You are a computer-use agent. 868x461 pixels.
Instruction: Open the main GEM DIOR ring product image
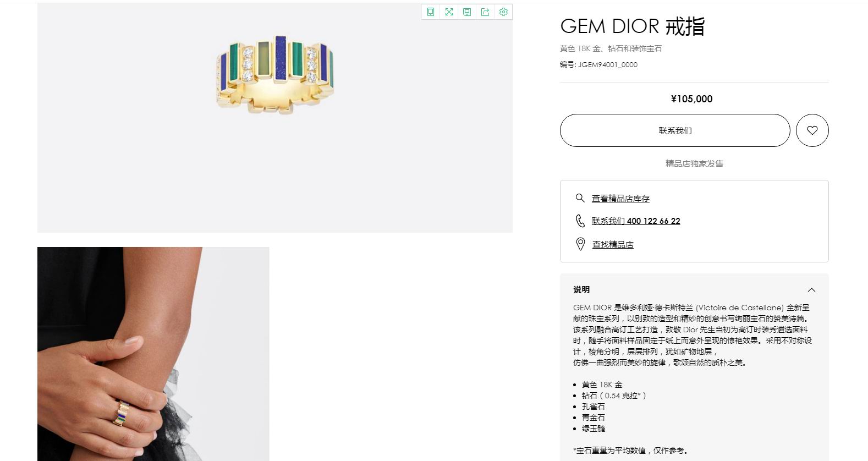[x=275, y=118]
